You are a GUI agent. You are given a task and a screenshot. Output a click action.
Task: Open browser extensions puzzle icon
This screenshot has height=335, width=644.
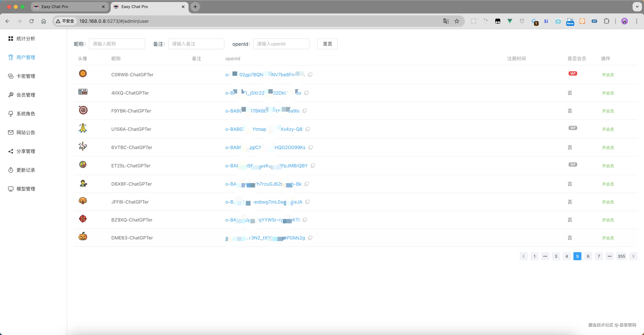click(606, 21)
